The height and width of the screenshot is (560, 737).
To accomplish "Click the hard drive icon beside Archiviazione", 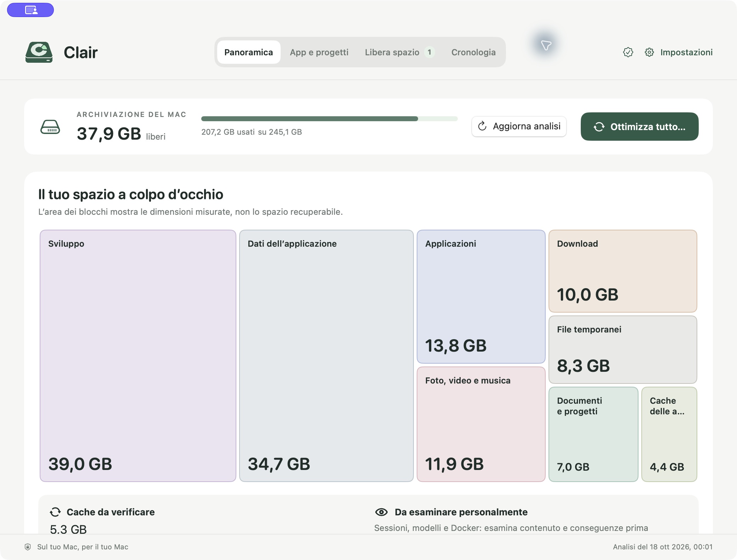I will (x=50, y=127).
